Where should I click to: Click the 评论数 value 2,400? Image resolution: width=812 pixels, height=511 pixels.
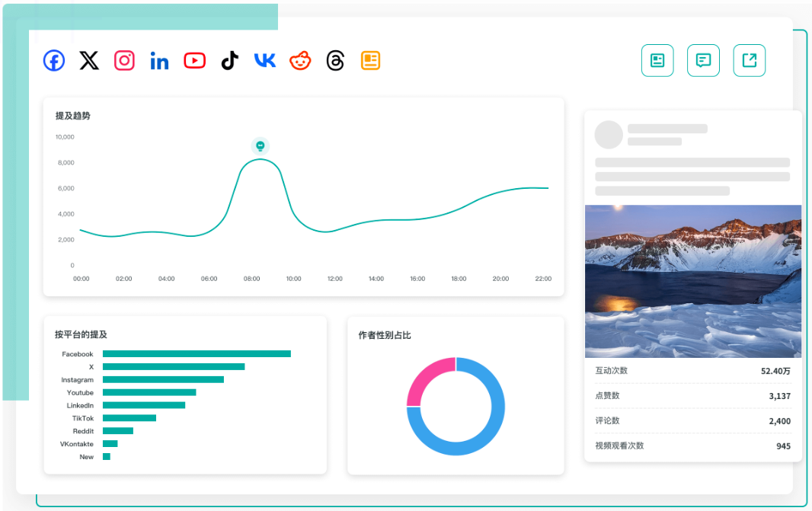pyautogui.click(x=780, y=421)
